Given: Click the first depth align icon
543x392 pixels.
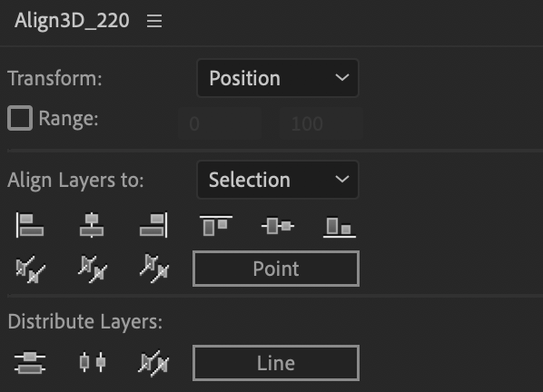Looking at the screenshot, I should (x=31, y=269).
